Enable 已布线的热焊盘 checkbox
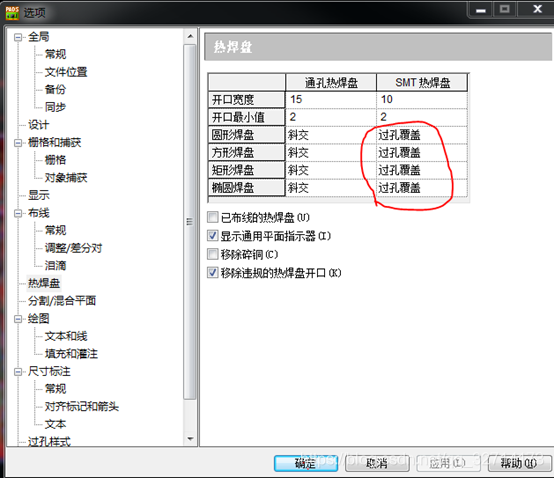Screen dimensions: 554x478 pos(212,217)
